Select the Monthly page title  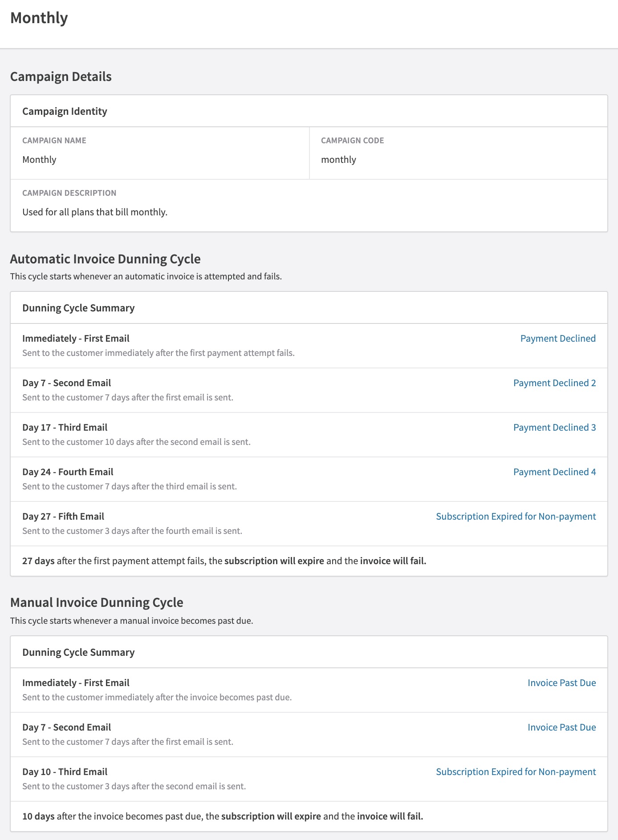pos(39,18)
